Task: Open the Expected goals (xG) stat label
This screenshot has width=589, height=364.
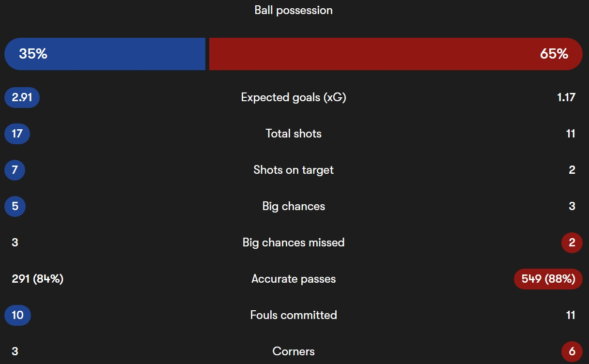Action: click(x=294, y=97)
